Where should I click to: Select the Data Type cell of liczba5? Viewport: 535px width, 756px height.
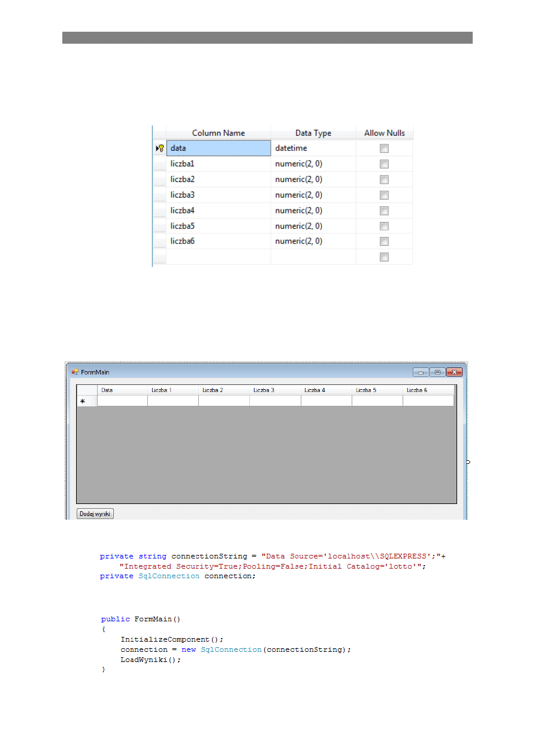click(313, 226)
